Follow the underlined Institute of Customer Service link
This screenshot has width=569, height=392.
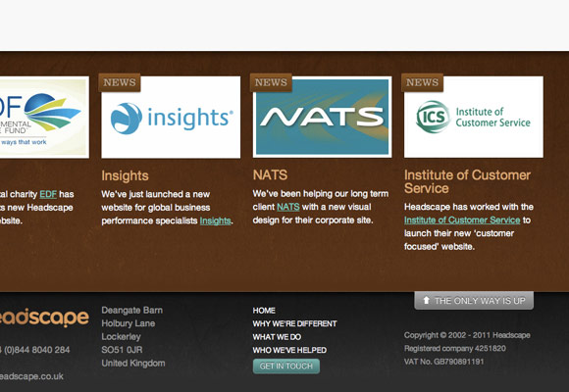click(462, 220)
